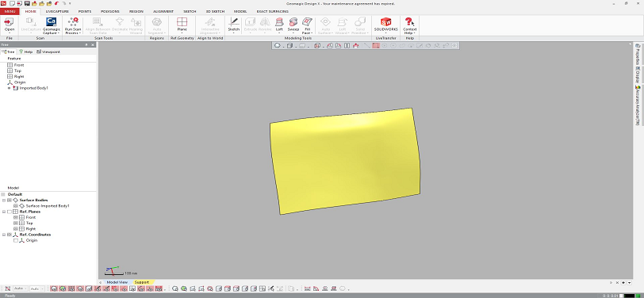Open the Geomagic Capture dropdown arrow
Viewport: 644px width, 298px height.
[x=59, y=32]
